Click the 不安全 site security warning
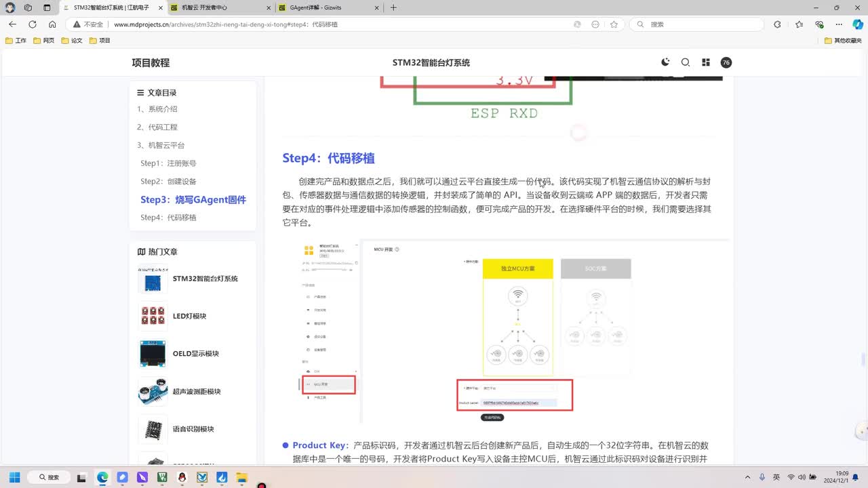Screen dimensions: 868x488 point(88,24)
